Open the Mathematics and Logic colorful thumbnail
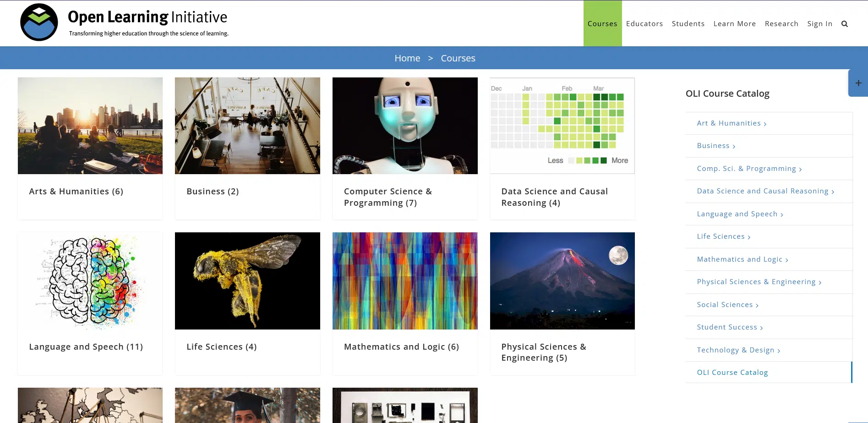Screen dimensions: 868x423 (x=405, y=281)
